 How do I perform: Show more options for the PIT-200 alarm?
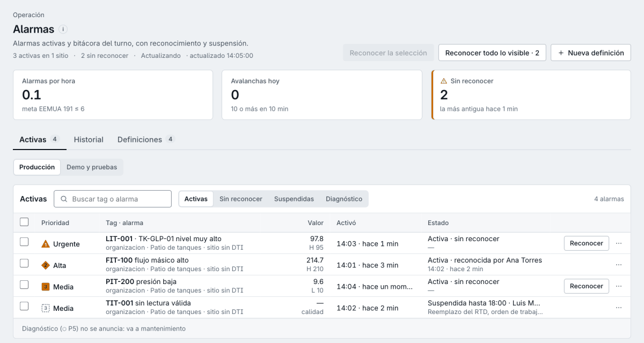619,286
